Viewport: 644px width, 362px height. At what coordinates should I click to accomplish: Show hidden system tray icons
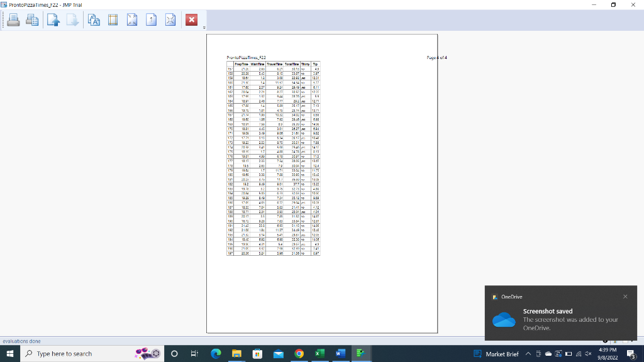click(528, 354)
